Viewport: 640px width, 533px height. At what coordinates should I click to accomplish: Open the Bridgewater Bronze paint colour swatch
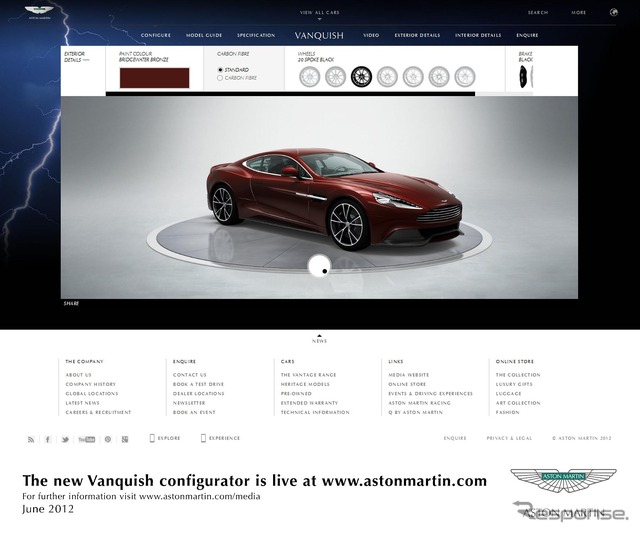click(x=154, y=78)
